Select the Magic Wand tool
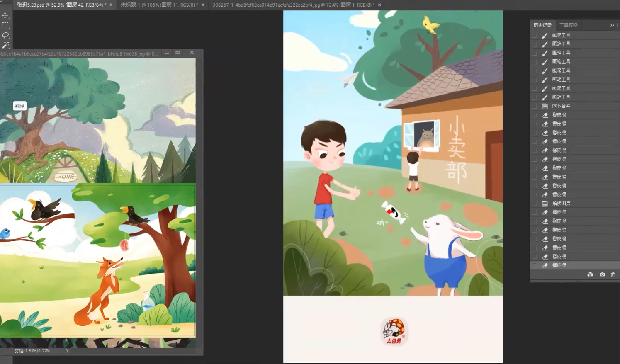The height and width of the screenshot is (364, 620). 5,45
